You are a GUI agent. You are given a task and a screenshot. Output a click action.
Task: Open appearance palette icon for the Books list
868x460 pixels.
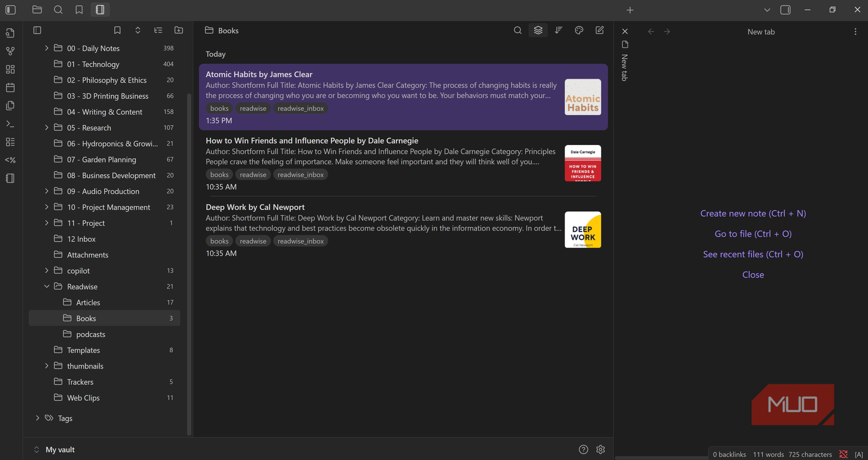pos(579,30)
